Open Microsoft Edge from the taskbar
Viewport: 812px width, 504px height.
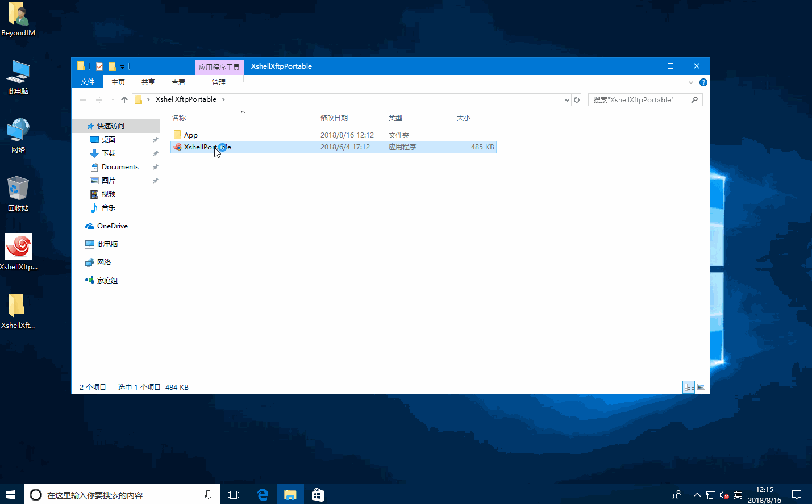263,494
